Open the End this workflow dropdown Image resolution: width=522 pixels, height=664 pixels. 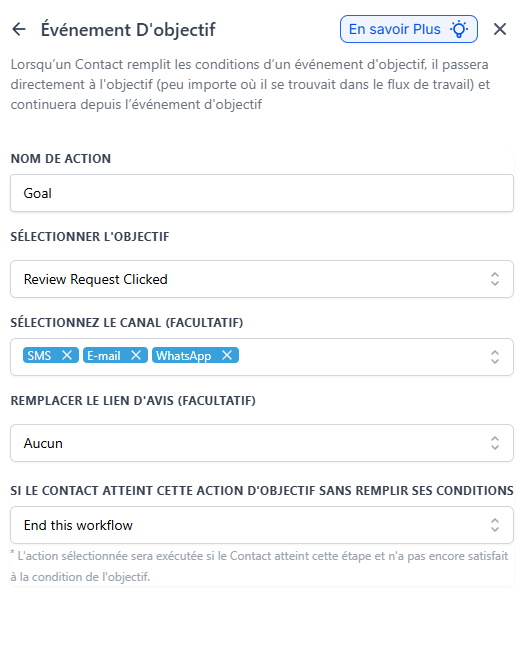[262, 525]
